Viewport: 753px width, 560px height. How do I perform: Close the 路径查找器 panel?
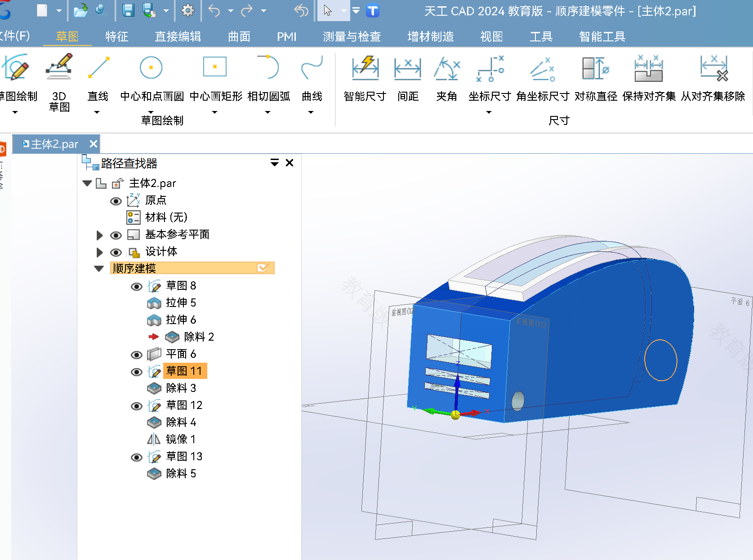pyautogui.click(x=290, y=163)
